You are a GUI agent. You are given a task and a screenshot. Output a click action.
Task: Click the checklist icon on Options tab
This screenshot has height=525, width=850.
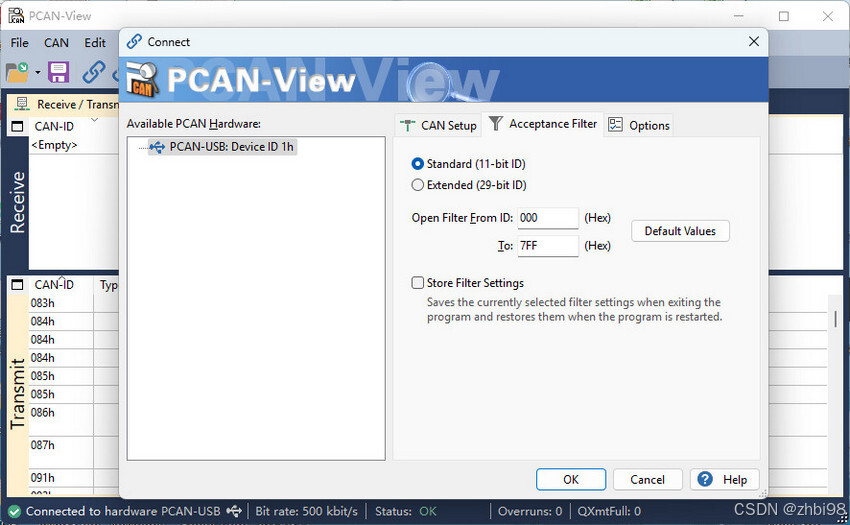tap(615, 124)
